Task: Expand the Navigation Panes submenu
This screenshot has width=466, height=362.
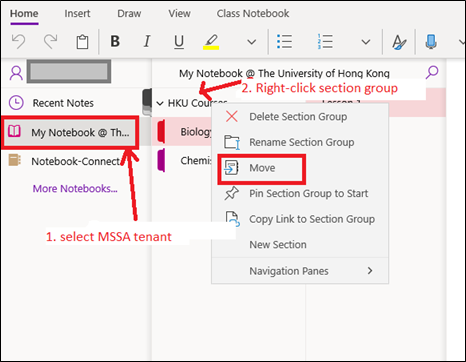Action: point(300,271)
